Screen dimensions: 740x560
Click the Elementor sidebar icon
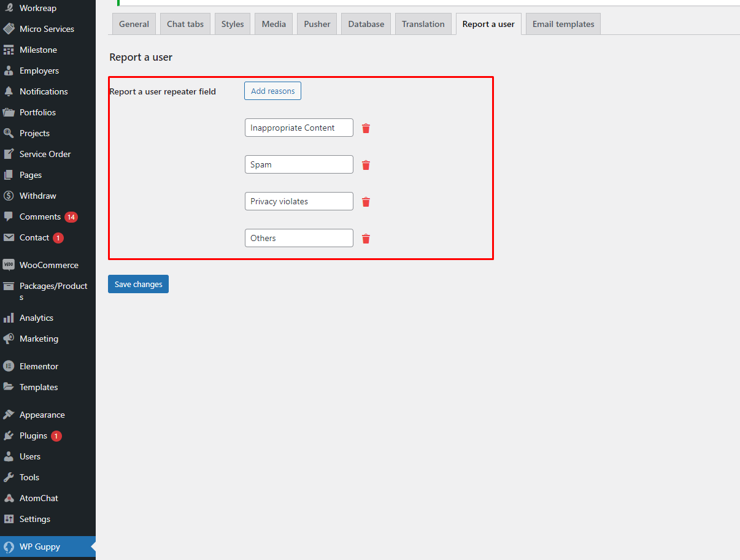[9, 366]
